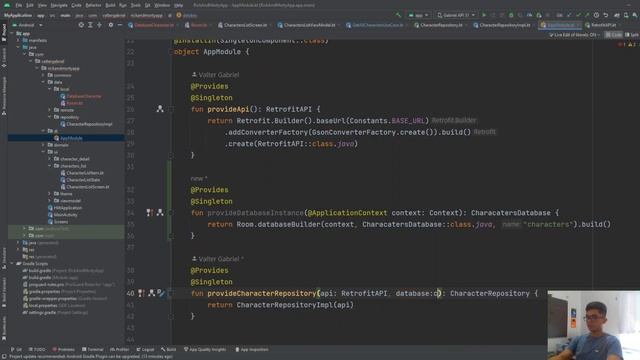640x360 pixels.
Task: Toggle the Bookmarks tool window side tab
Action: point(4,327)
